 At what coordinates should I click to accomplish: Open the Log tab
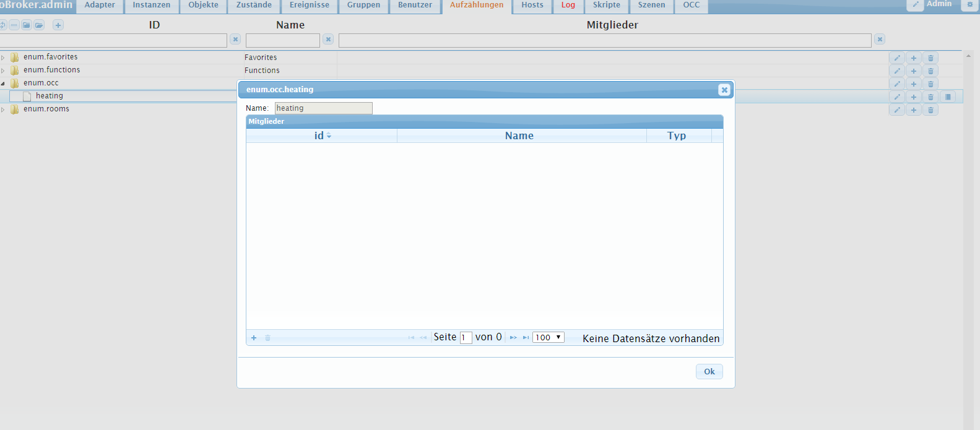tap(568, 6)
